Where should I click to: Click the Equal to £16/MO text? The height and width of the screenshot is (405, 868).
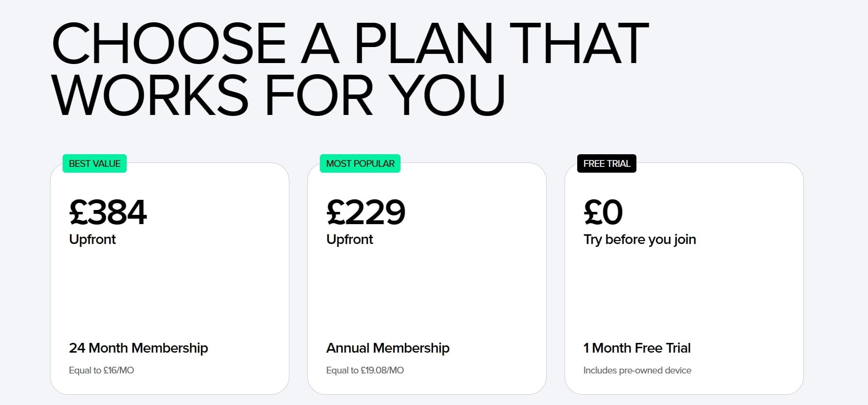(102, 370)
